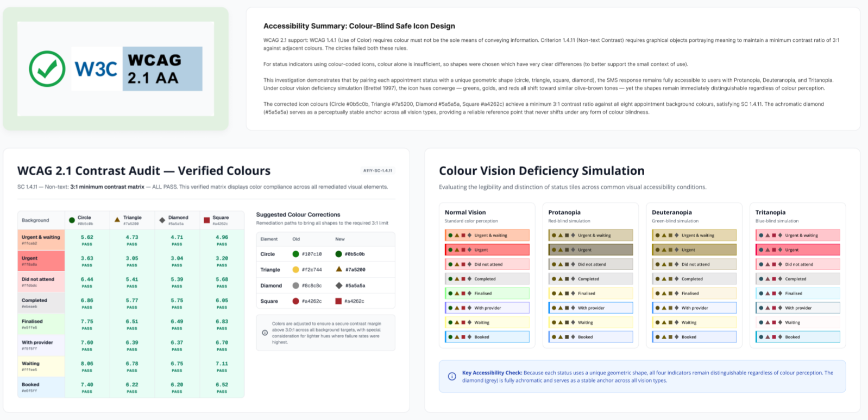Click the A11Y-SC-1.4.11 tag
The height and width of the screenshot is (420, 868).
tap(378, 170)
